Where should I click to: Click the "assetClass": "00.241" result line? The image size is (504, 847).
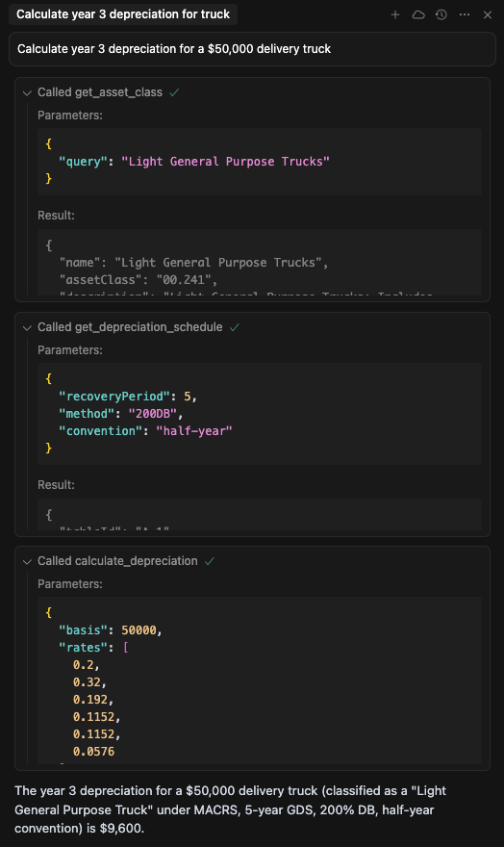[139, 279]
